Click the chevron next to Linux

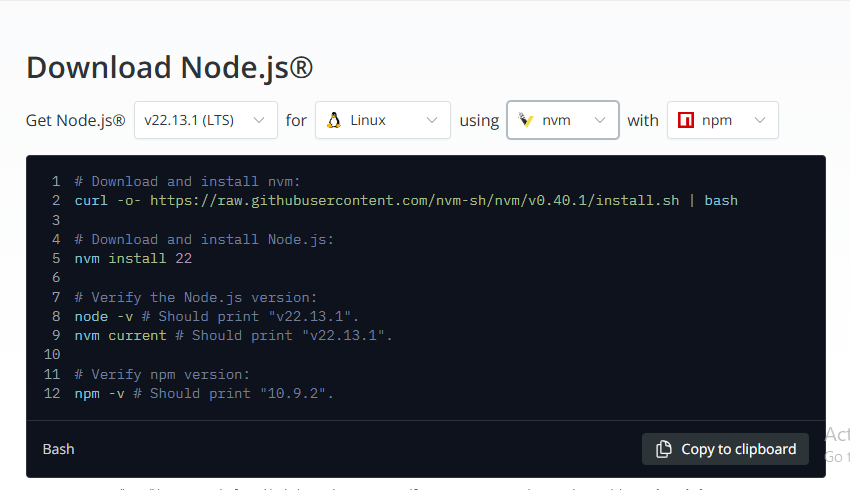tap(432, 120)
